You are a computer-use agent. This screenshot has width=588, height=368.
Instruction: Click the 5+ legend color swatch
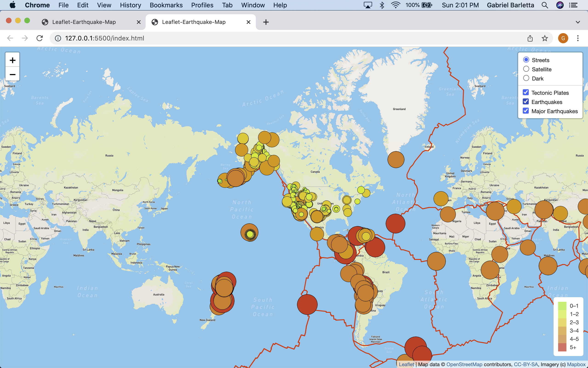click(x=562, y=347)
